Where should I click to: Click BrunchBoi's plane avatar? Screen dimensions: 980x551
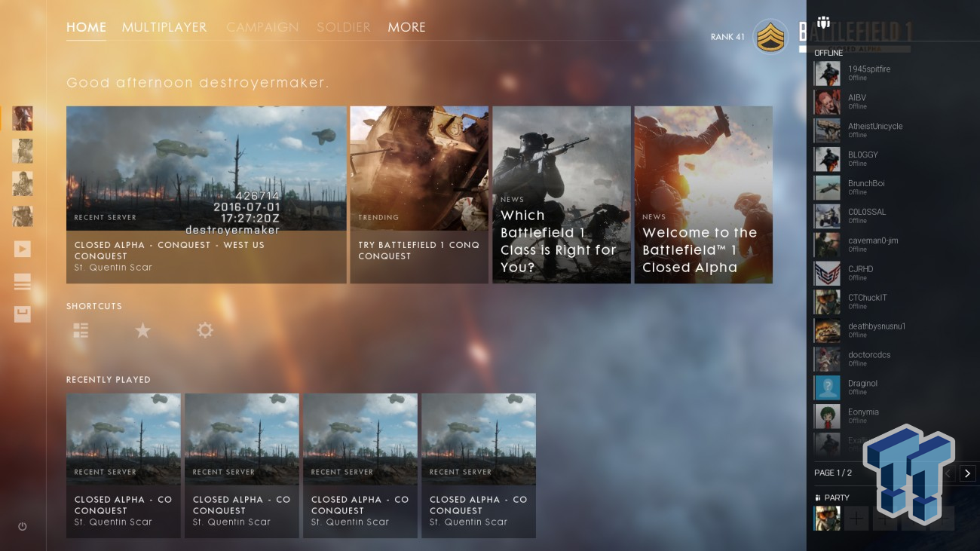coord(827,188)
